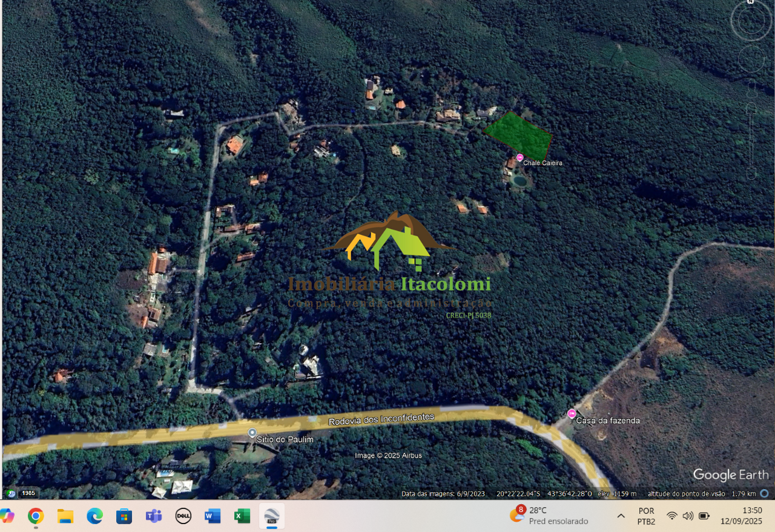Expand hidden system tray icons chevron
The image size is (775, 532).
click(x=621, y=516)
